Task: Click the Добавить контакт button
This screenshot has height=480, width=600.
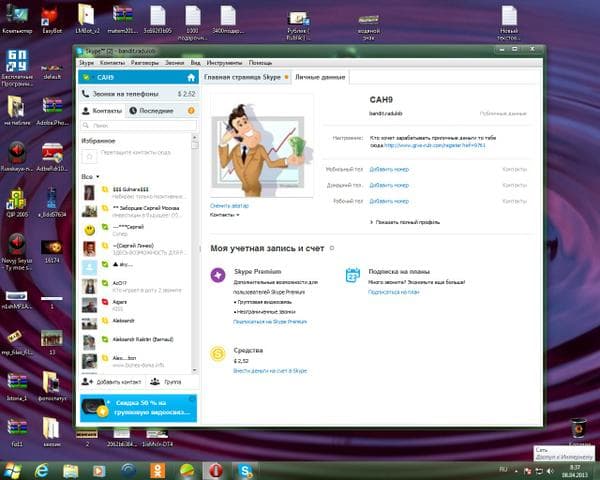Action: [x=111, y=382]
